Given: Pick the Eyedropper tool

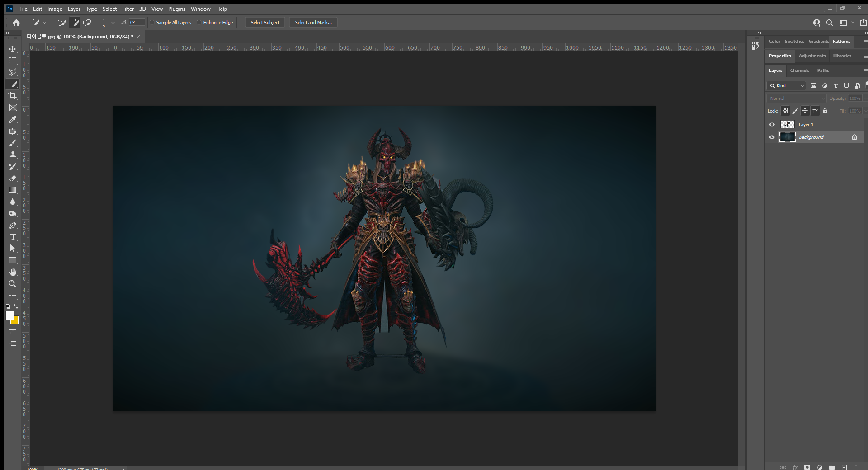Looking at the screenshot, I should (x=13, y=120).
